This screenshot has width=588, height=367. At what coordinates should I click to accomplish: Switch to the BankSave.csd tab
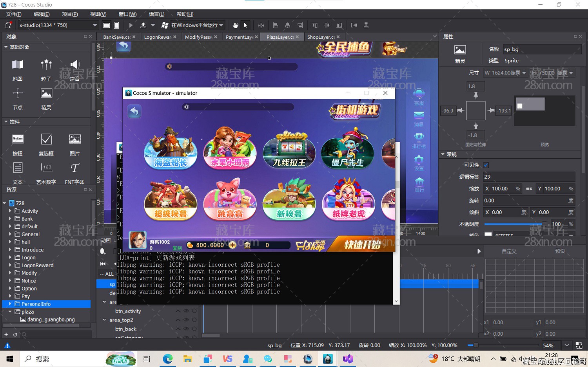click(x=116, y=37)
